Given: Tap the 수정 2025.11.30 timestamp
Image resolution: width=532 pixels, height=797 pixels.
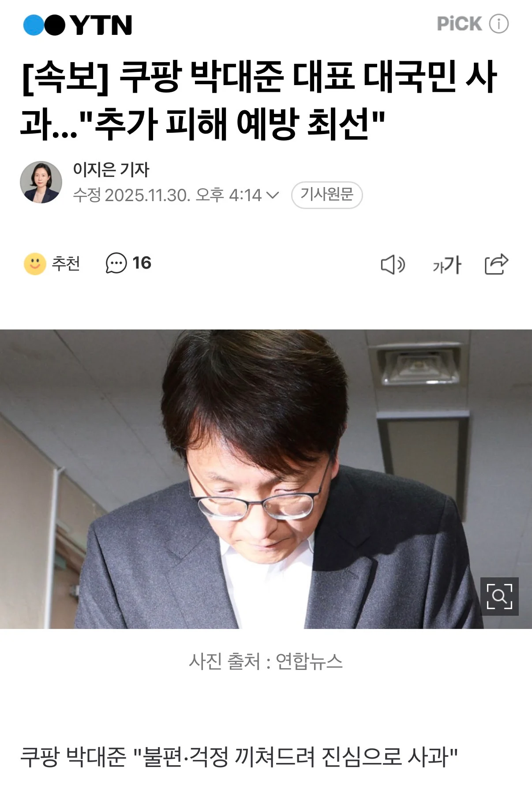Looking at the screenshot, I should point(168,195).
